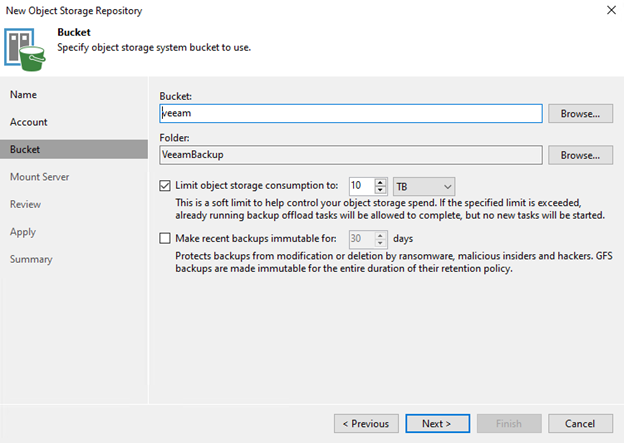Browse for the VeeamBackup folder
624x443 pixels.
(580, 155)
